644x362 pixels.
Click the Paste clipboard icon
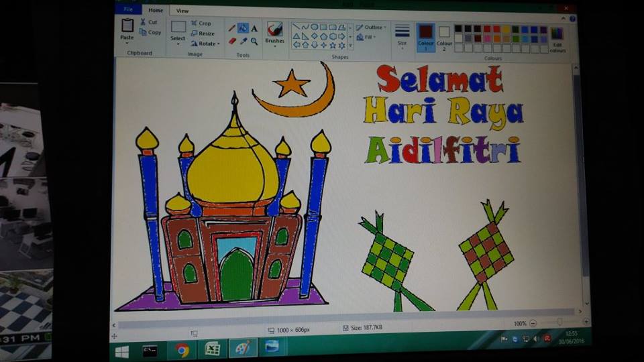[127, 25]
